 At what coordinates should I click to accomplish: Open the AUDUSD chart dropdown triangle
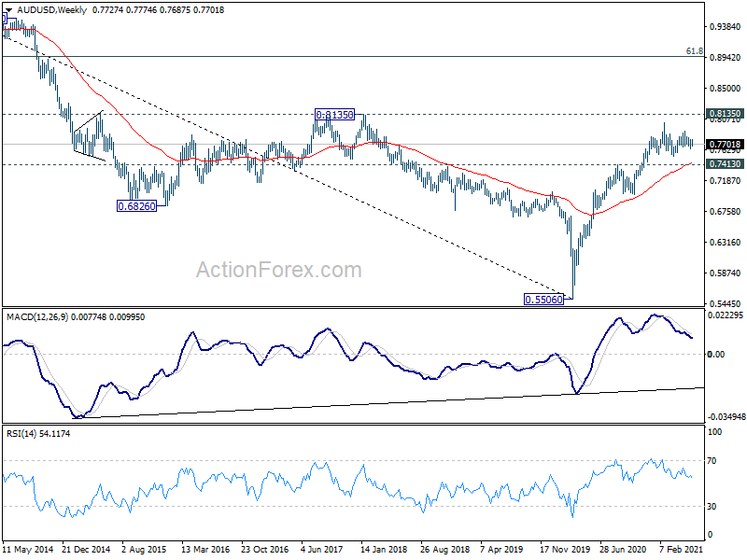point(8,10)
